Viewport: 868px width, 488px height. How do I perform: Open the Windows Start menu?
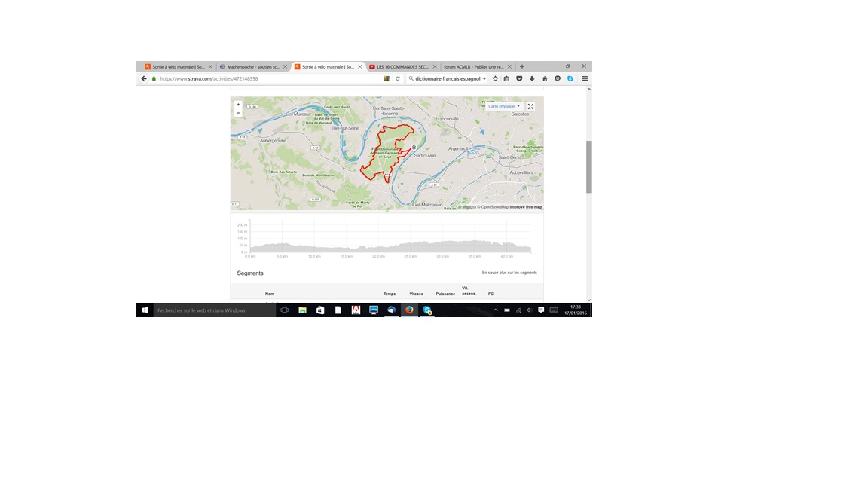pyautogui.click(x=145, y=310)
